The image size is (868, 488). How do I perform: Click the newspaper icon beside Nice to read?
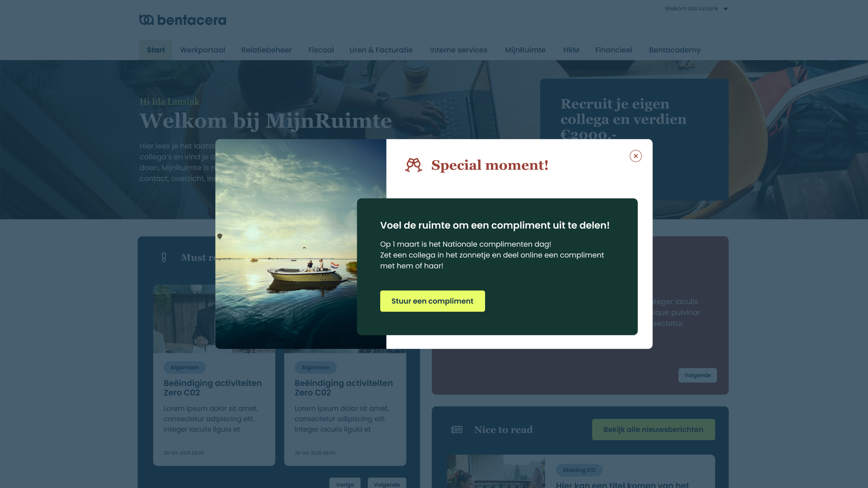point(457,430)
